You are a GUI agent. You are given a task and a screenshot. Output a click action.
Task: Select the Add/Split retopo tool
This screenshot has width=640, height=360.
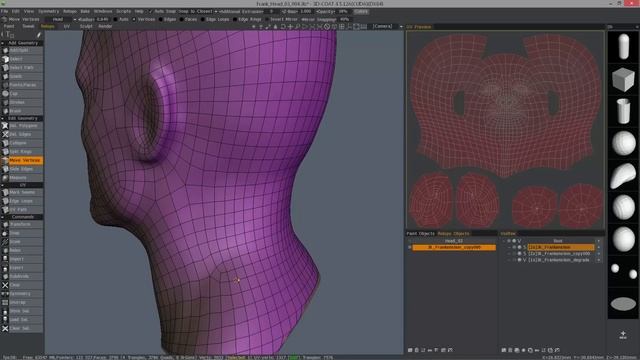22,50
